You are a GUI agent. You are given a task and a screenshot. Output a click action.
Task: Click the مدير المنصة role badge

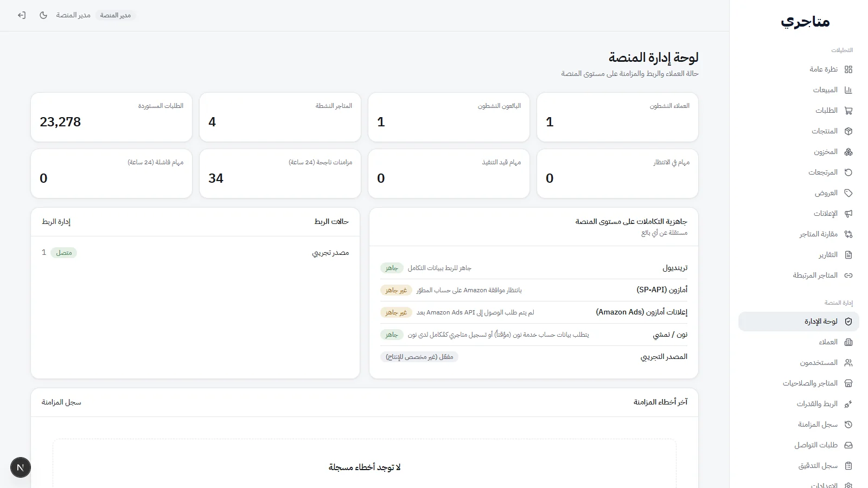coord(115,15)
